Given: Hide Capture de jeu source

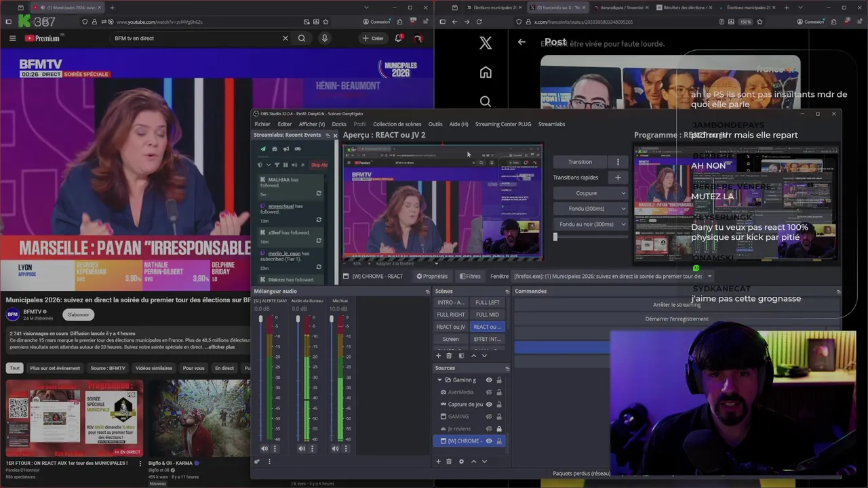Looking at the screenshot, I should (x=488, y=405).
